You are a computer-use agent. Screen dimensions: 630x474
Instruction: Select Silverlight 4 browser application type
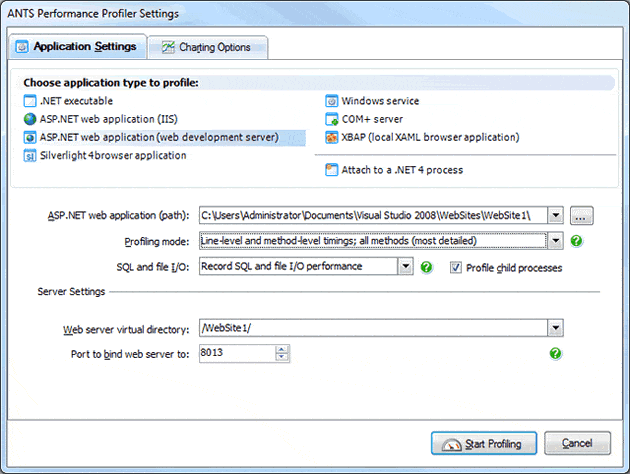pos(105,155)
